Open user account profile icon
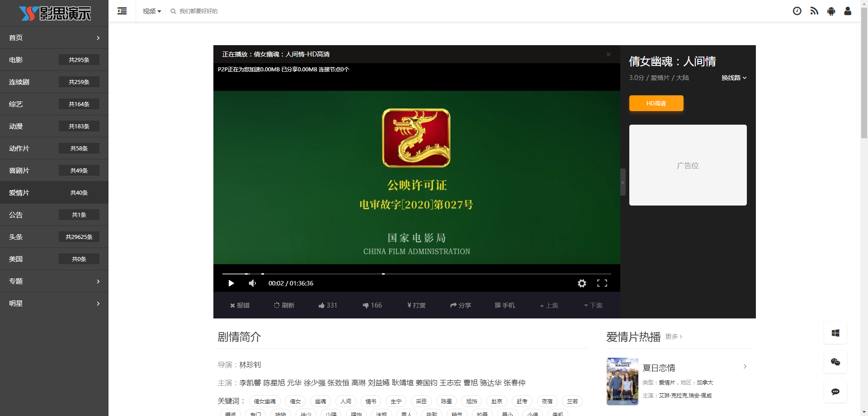This screenshot has height=416, width=868. point(848,11)
